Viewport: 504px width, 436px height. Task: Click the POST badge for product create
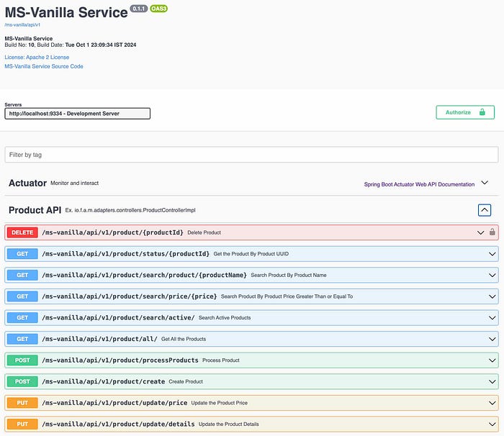(22, 381)
